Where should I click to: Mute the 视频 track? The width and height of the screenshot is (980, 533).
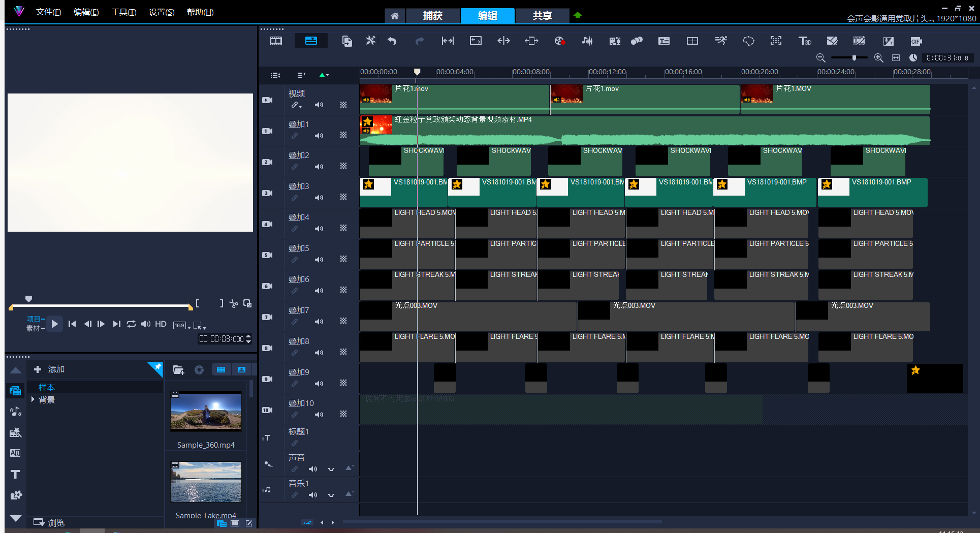[x=319, y=105]
